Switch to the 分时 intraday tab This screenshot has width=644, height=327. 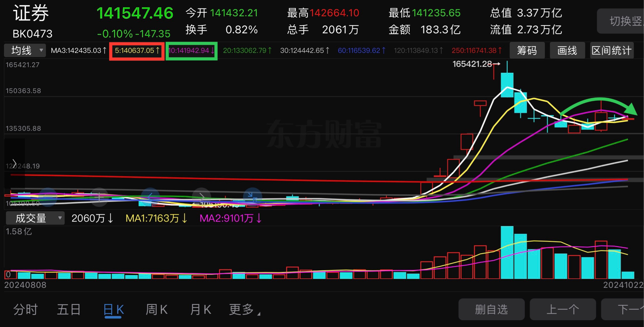click(26, 310)
